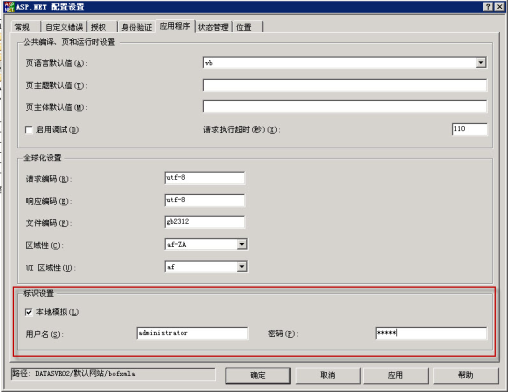
Task: Toggle the 本地模拟 checkbox
Action: click(x=29, y=312)
